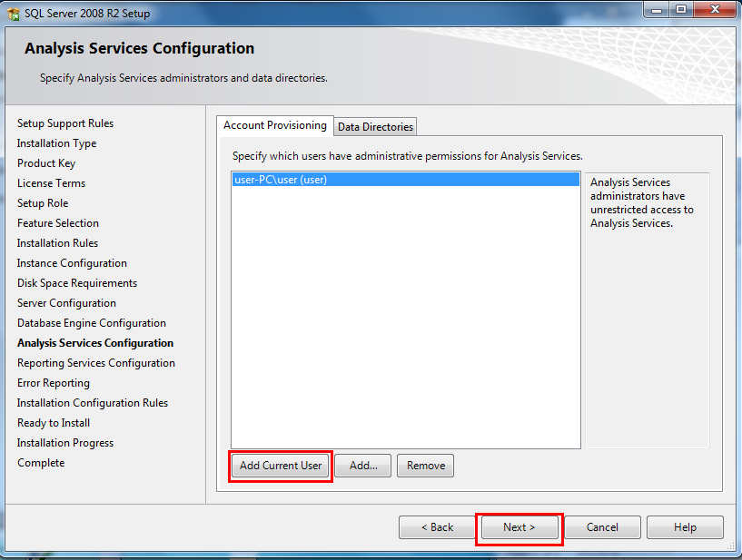Open the Add... user dialog button
This screenshot has width=742, height=560.
363,466
